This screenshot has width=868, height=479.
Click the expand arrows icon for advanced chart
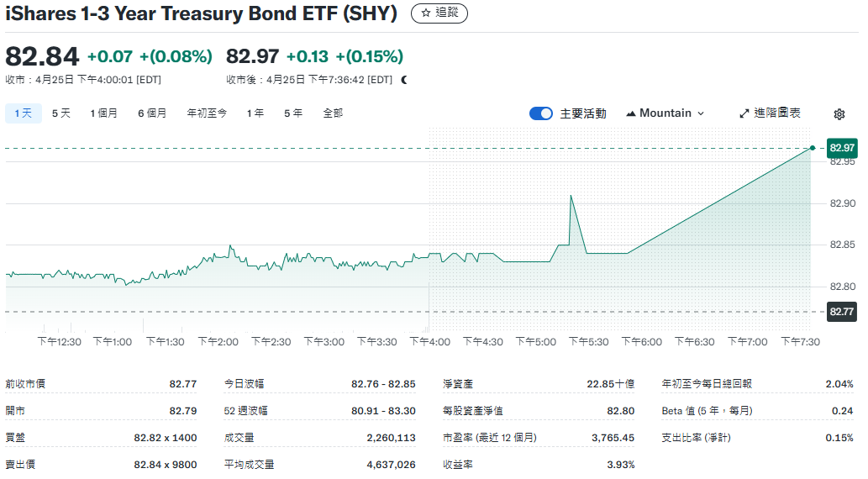click(x=744, y=113)
